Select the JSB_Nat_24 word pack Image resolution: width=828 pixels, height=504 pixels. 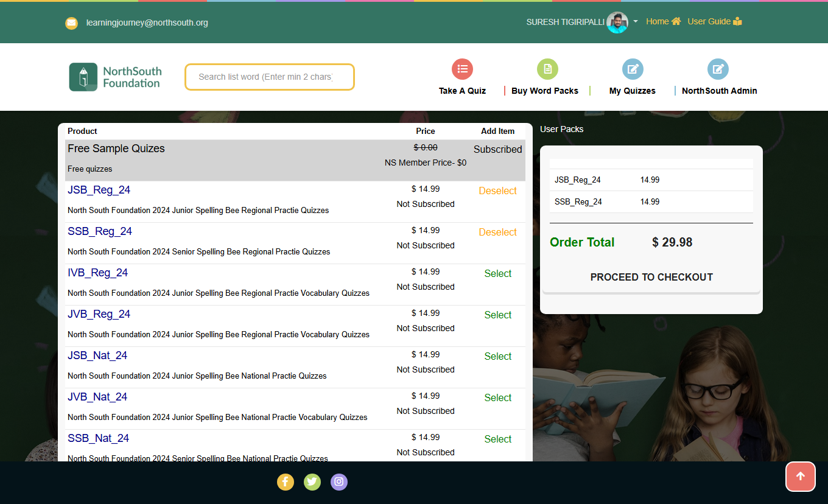[x=497, y=357]
